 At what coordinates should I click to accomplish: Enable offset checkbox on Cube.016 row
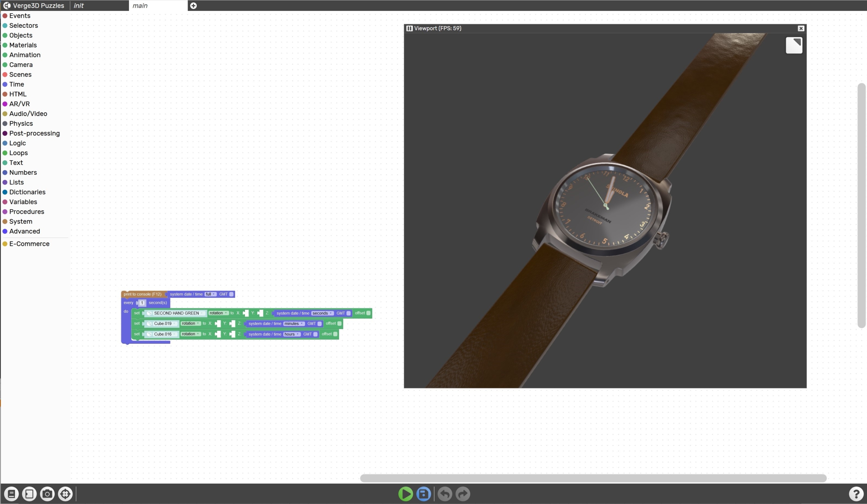tap(335, 334)
